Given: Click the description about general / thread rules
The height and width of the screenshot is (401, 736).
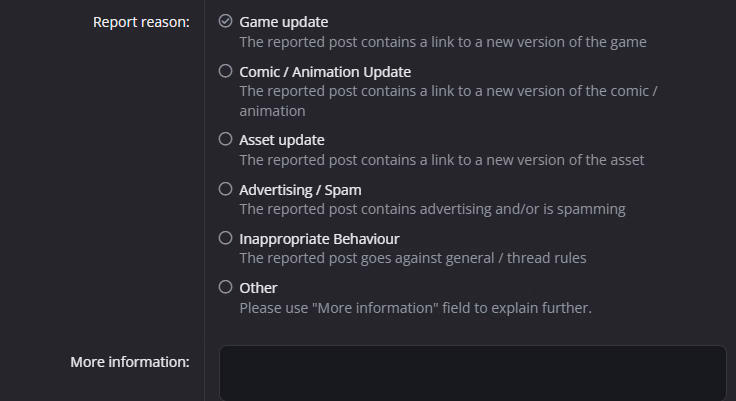Looking at the screenshot, I should click(412, 258).
